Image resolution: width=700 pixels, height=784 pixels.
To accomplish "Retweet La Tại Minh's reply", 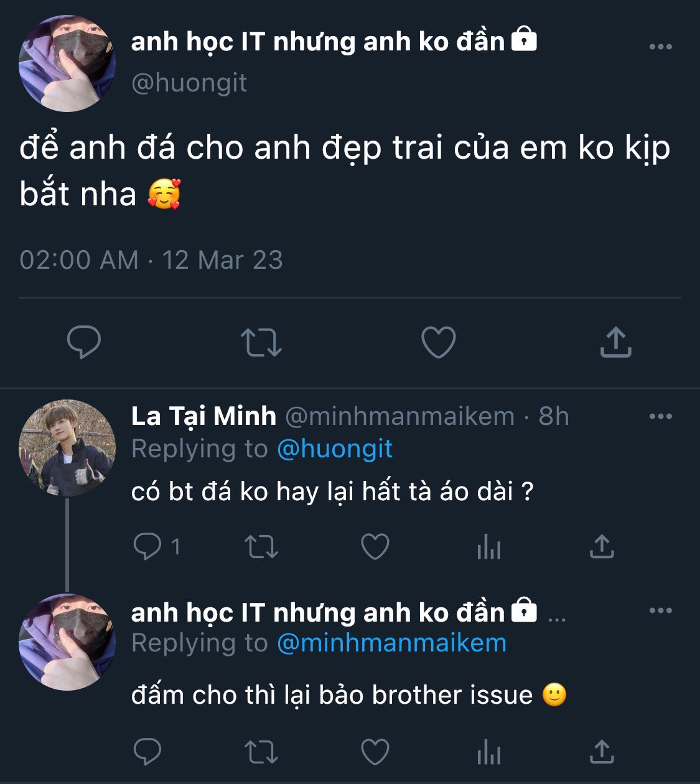I will click(261, 547).
